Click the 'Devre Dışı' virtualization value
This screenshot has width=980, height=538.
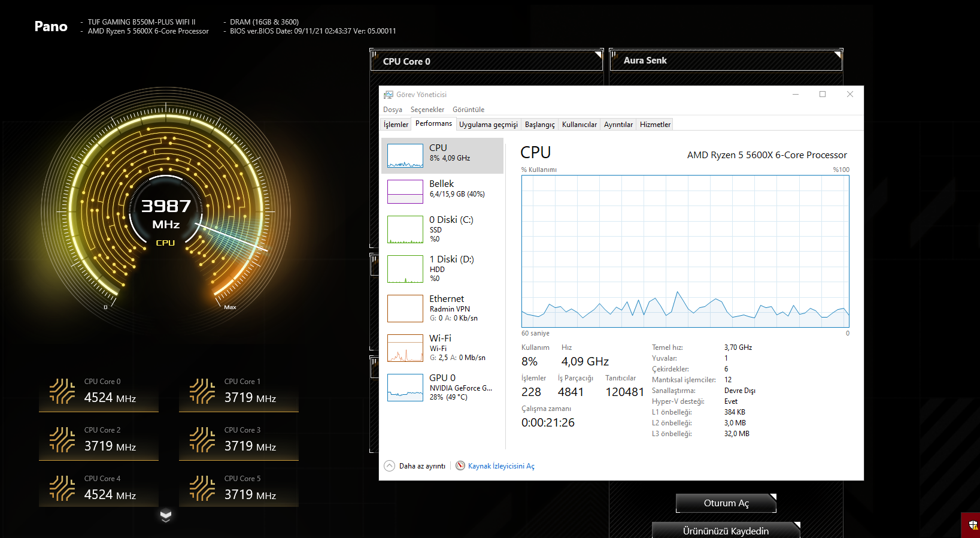pyautogui.click(x=740, y=391)
